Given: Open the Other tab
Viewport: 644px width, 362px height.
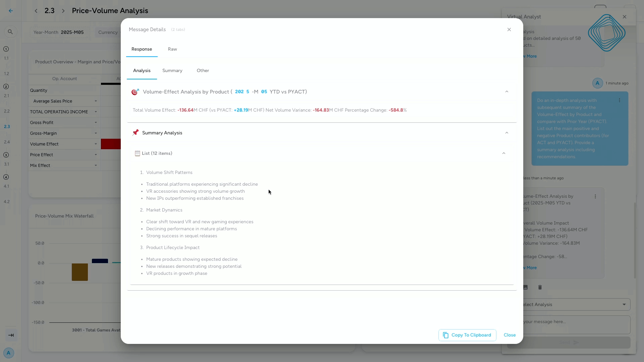Looking at the screenshot, I should [203, 70].
